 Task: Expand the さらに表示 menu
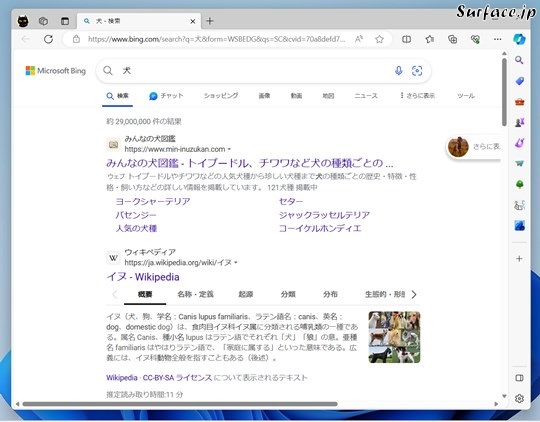tap(417, 96)
